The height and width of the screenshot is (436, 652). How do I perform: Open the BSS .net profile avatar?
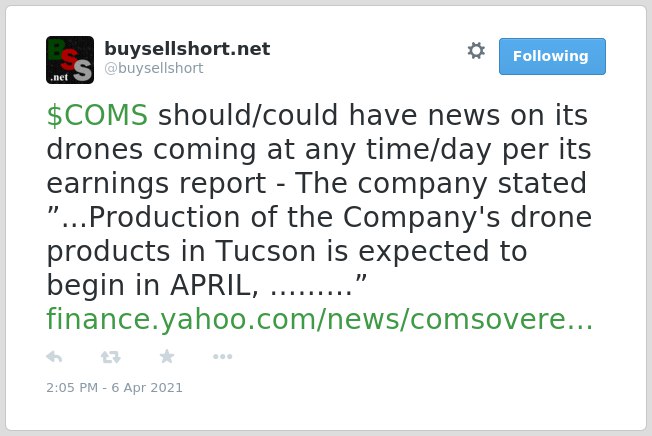coord(70,60)
